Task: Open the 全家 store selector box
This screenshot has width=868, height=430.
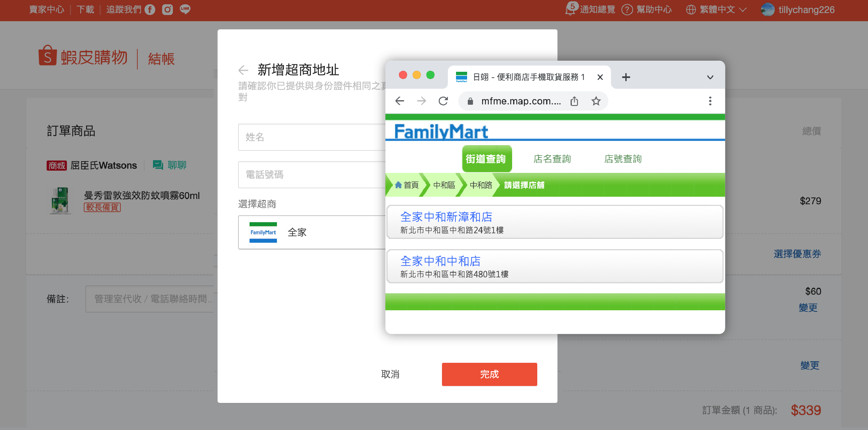Action: [x=312, y=232]
